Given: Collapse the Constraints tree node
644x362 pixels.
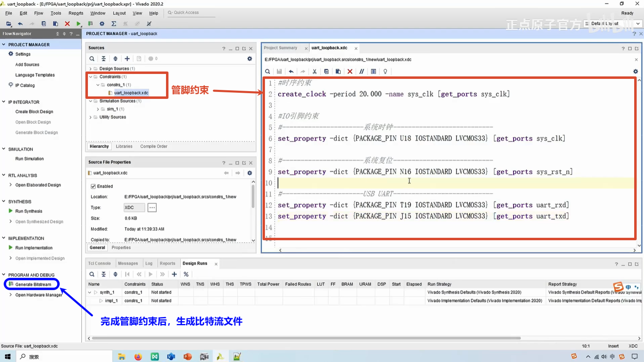Looking at the screenshot, I should pyautogui.click(x=90, y=77).
